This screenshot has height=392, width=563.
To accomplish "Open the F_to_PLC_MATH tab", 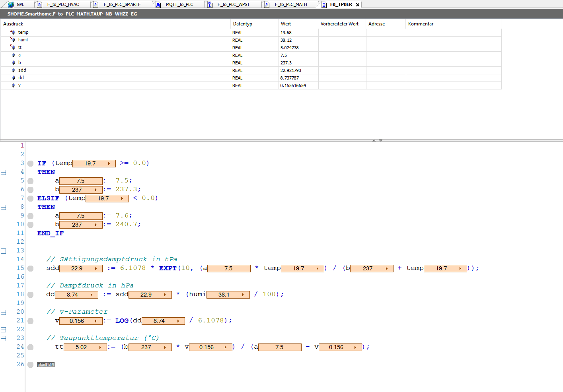I will coord(290,5).
